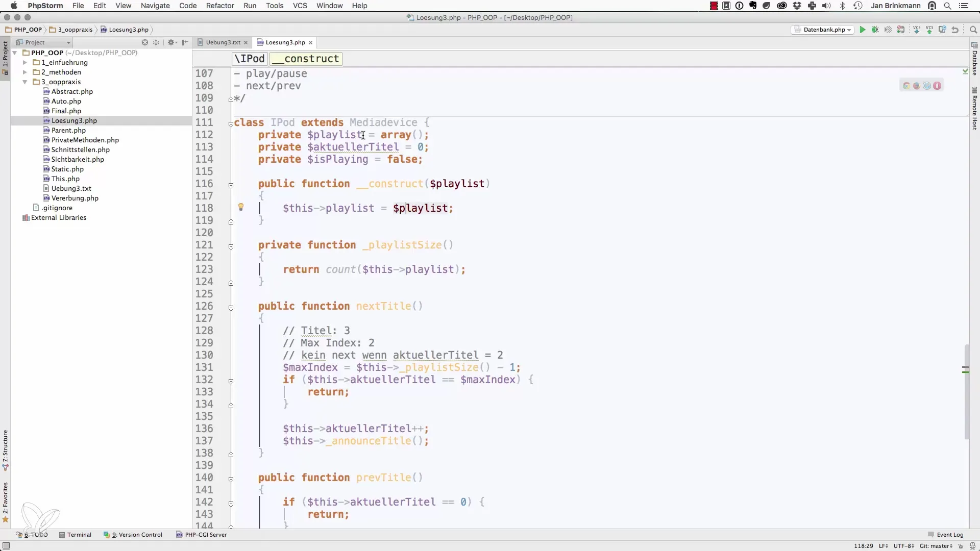Collapse the PHP_OOP project root
The height and width of the screenshot is (551, 980).
click(x=15, y=53)
